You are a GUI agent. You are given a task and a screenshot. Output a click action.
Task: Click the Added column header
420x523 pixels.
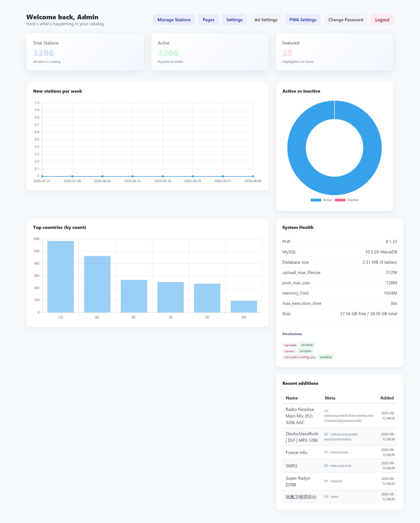point(387,398)
